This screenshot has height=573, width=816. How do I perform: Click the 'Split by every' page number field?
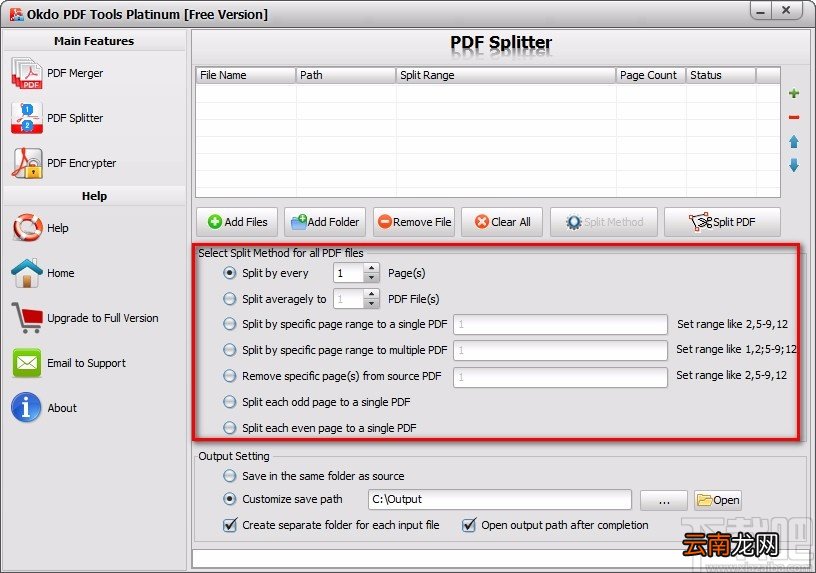(x=348, y=273)
